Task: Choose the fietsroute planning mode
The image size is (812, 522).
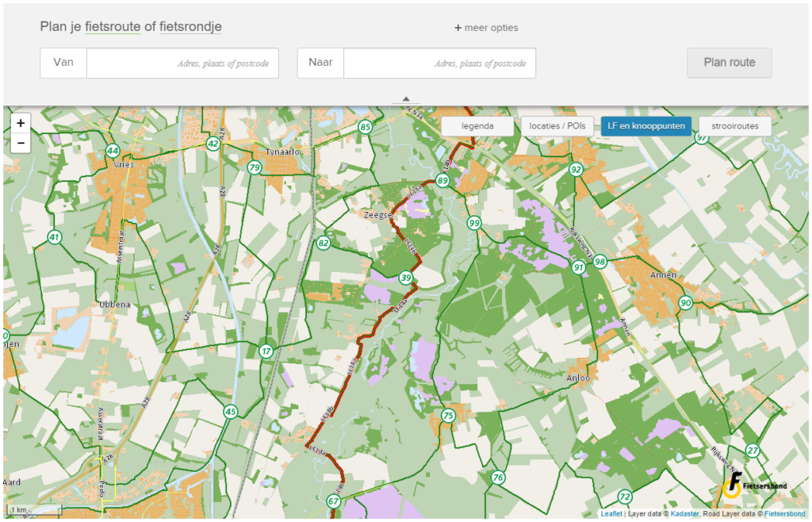Action: pyautogui.click(x=113, y=27)
